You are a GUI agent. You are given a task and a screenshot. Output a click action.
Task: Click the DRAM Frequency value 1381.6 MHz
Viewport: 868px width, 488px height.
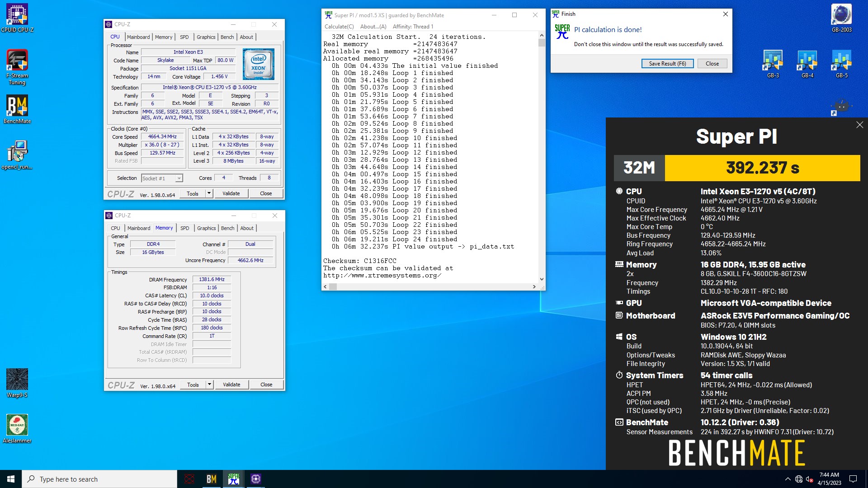212,279
